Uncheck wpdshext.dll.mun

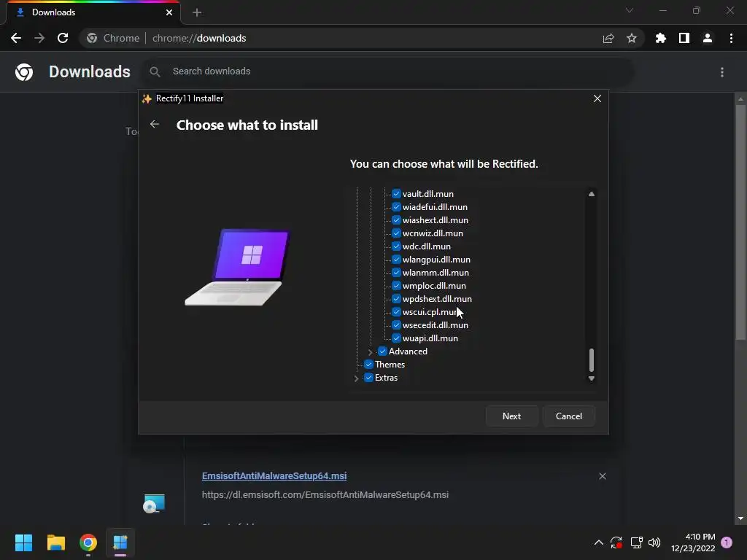pyautogui.click(x=396, y=299)
